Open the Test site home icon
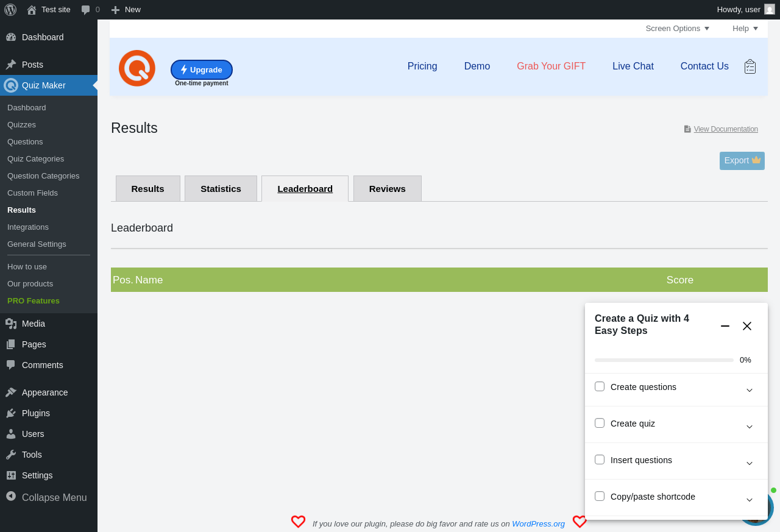The width and height of the screenshot is (780, 532). tap(32, 10)
